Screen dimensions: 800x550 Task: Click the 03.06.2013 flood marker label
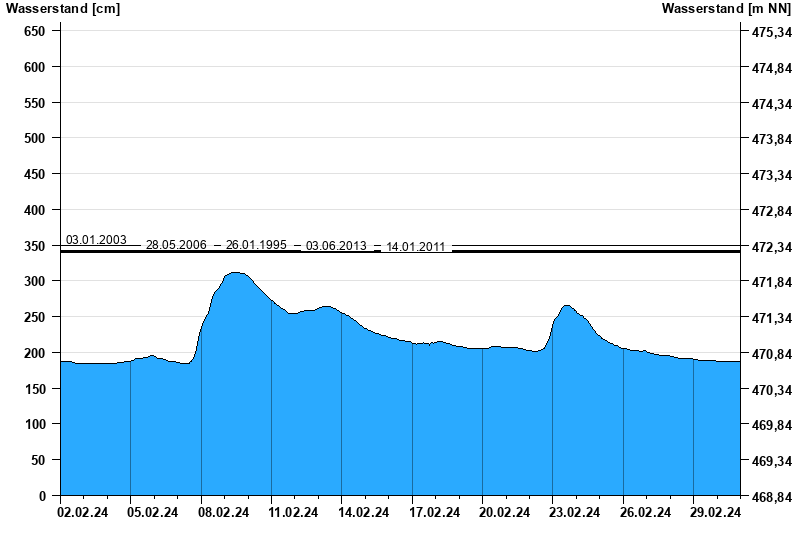click(x=336, y=246)
